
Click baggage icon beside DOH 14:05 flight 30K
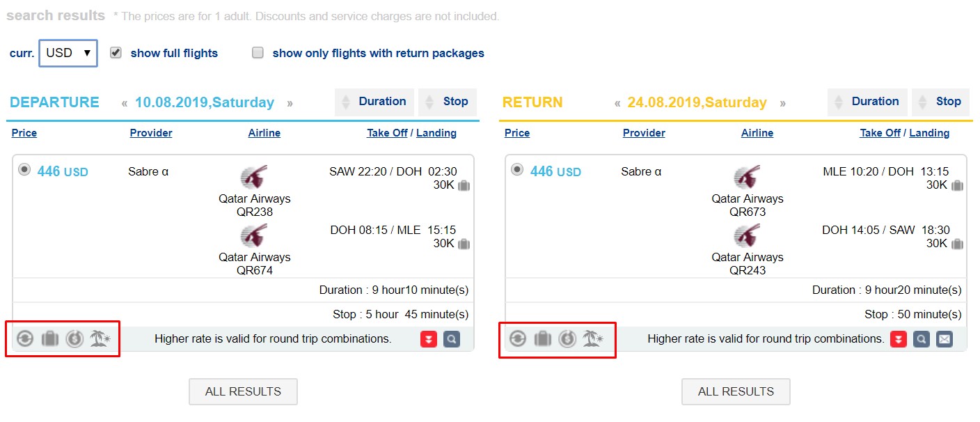click(x=957, y=244)
